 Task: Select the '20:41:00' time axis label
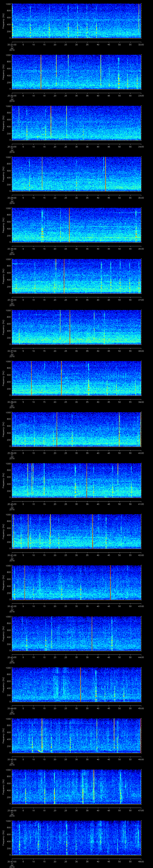(x=12, y=555)
